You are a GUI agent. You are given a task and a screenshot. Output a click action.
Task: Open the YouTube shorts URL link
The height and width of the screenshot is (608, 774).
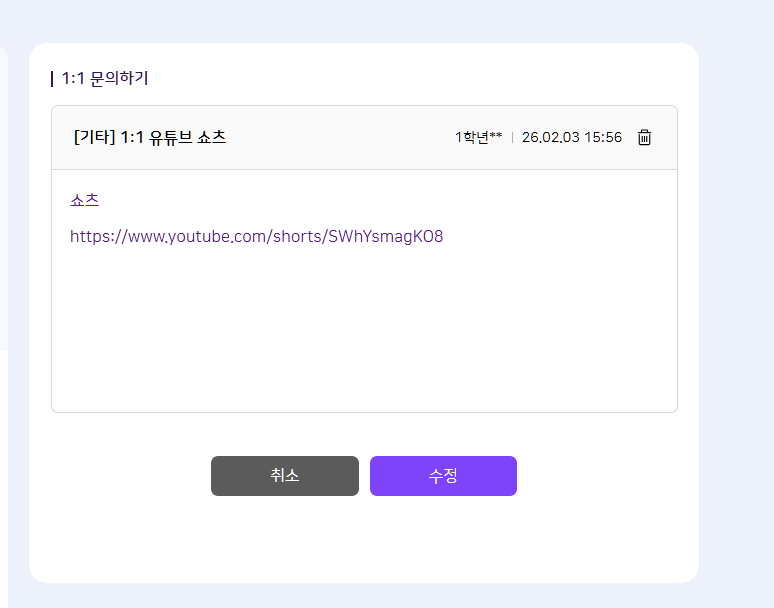click(256, 237)
